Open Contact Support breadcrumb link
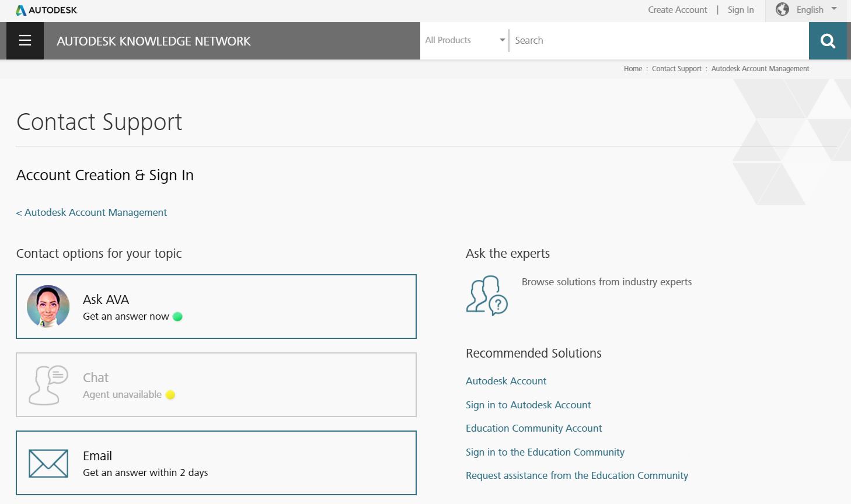Image resolution: width=851 pixels, height=504 pixels. [x=676, y=69]
